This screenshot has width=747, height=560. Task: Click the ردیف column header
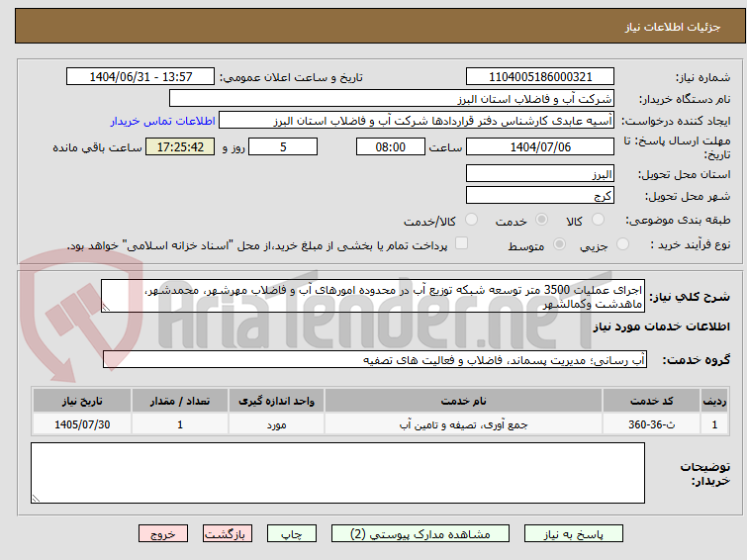click(x=714, y=401)
